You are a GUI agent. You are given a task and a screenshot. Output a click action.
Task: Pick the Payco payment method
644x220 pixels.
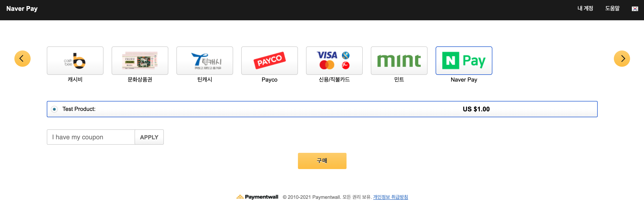tap(269, 61)
